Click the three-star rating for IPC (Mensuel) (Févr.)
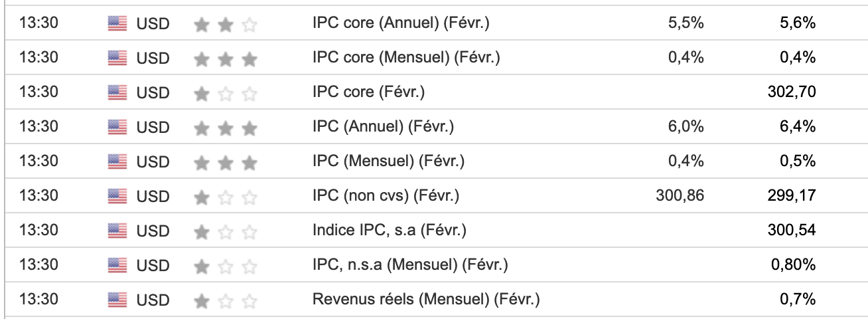The height and width of the screenshot is (319, 868). pos(226,161)
